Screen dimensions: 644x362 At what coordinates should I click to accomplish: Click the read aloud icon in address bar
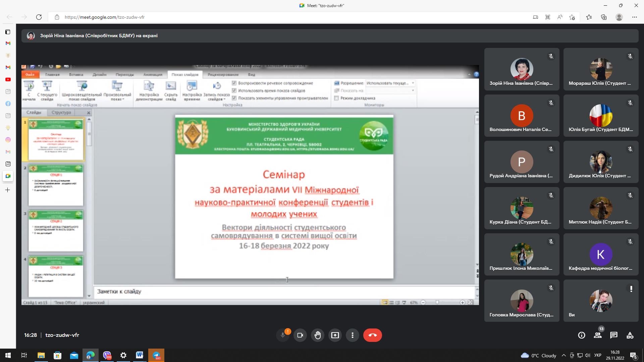[560, 17]
